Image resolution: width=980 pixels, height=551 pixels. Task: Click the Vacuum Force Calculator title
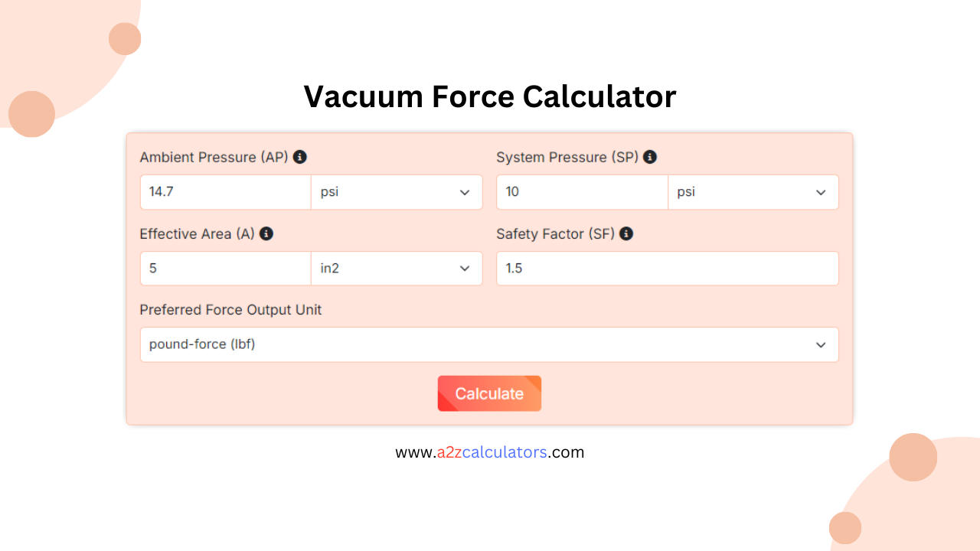(489, 96)
